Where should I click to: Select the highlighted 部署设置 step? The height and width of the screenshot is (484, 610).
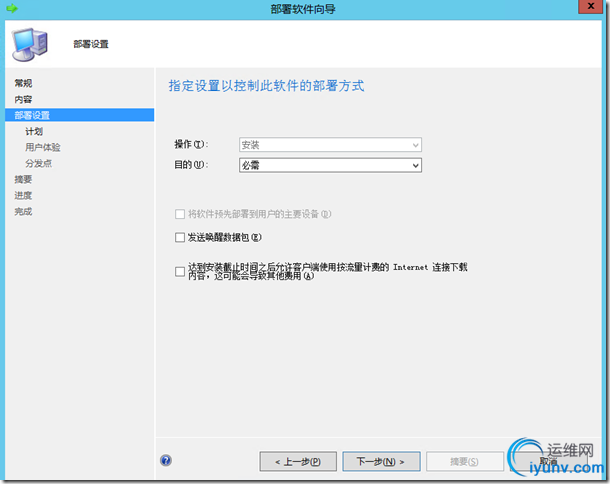(79, 115)
